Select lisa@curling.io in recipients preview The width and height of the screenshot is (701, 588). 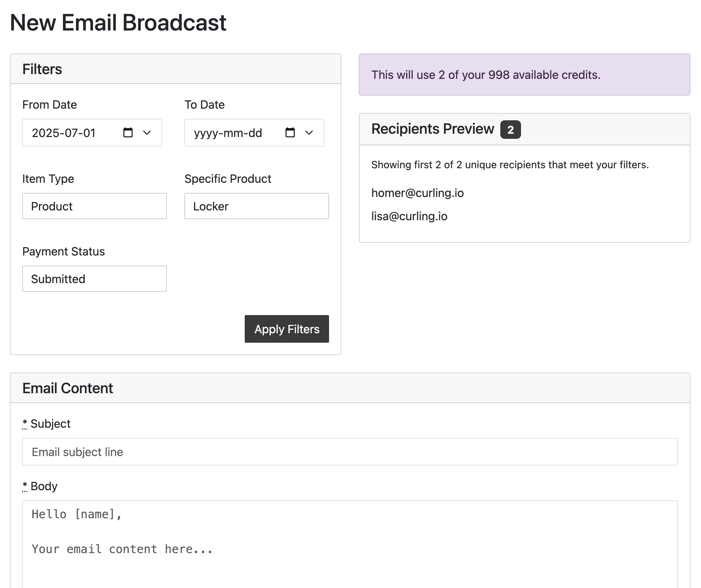410,216
